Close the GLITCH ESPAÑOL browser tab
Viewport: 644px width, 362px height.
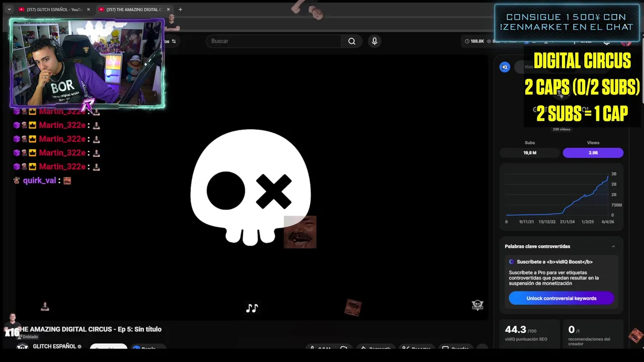tap(89, 10)
